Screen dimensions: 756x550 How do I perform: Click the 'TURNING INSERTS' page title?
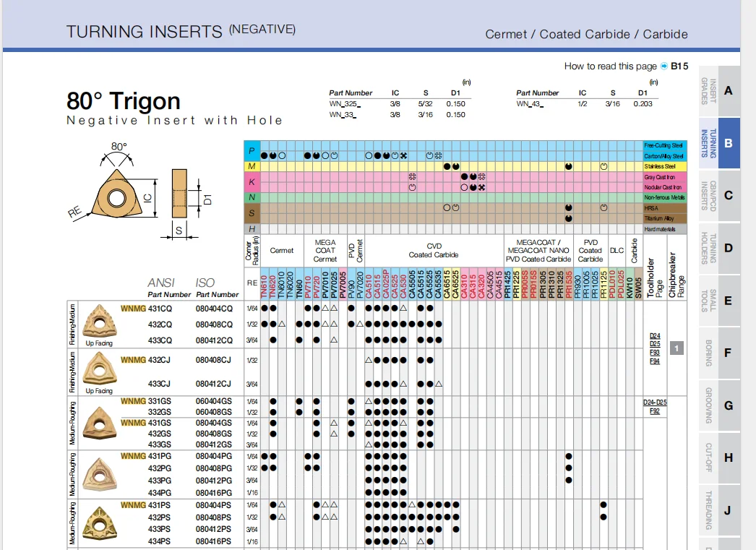click(144, 32)
